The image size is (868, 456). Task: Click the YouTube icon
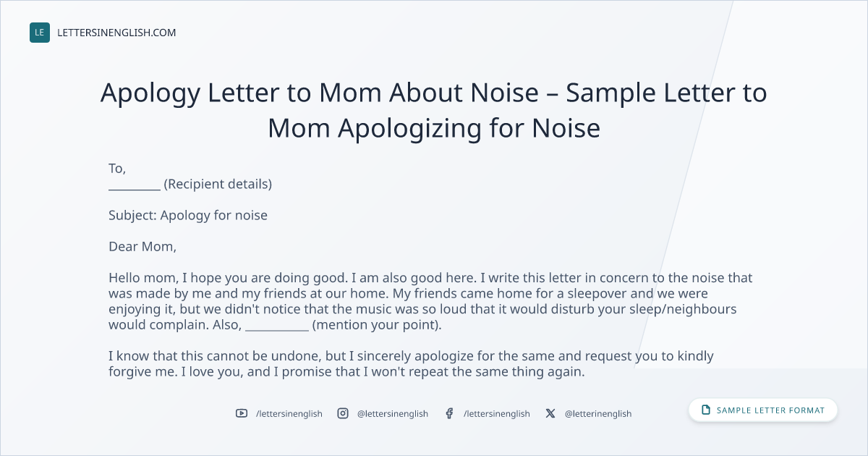[242, 413]
